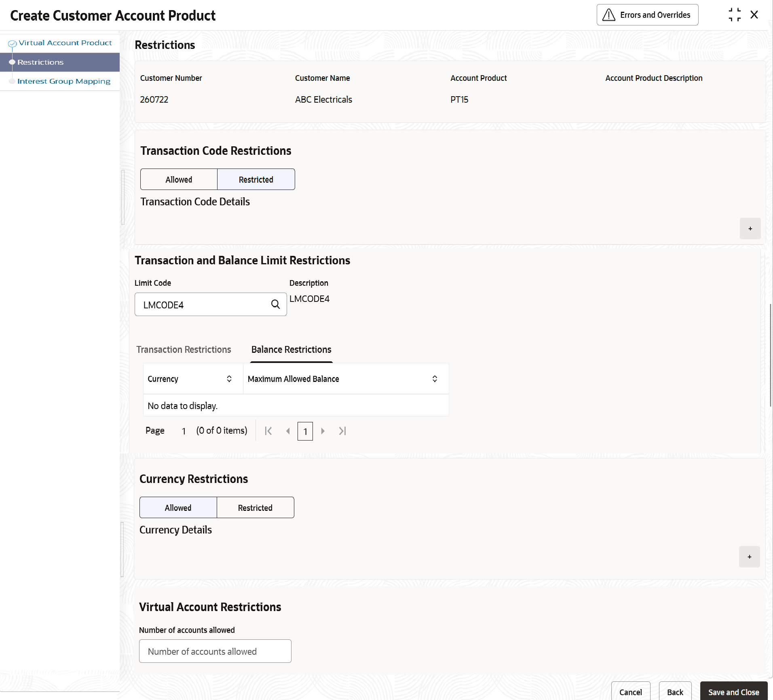773x700 pixels.
Task: Close the Create Customer Account Product dialog
Action: (754, 15)
